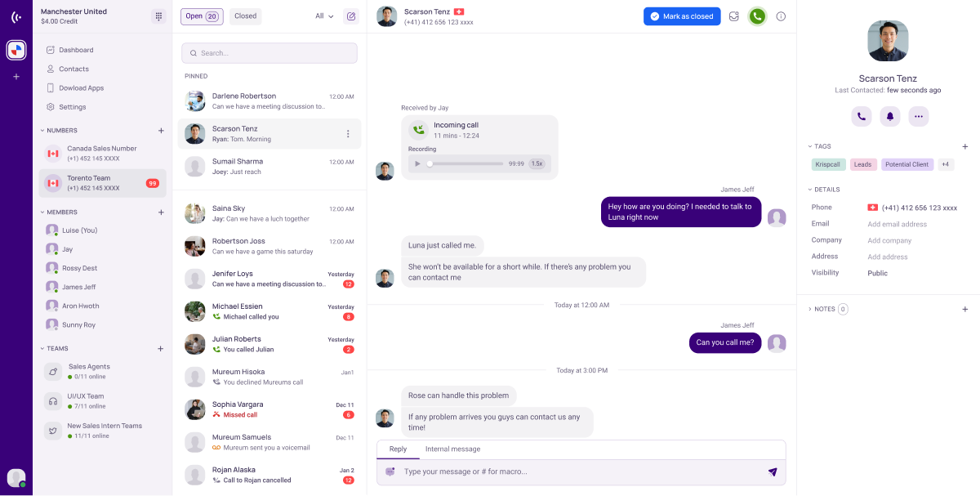Switch to Internal message tab
The image size is (980, 496).
click(452, 449)
